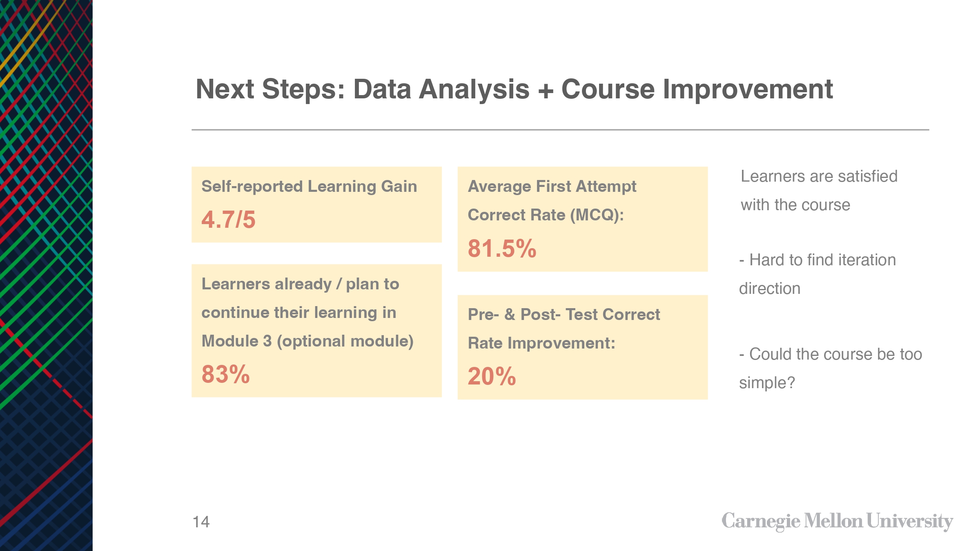Click the Correct Rate (MCQ): label
This screenshot has height=551, width=980.
546,215
